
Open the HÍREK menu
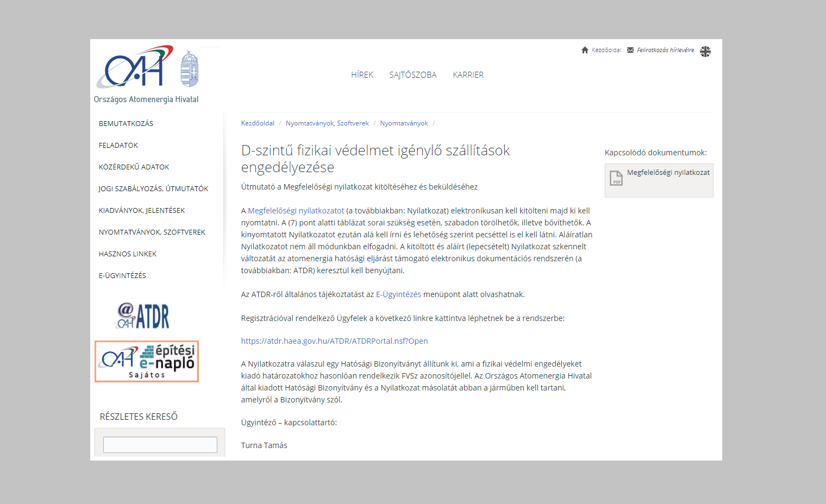(x=362, y=75)
